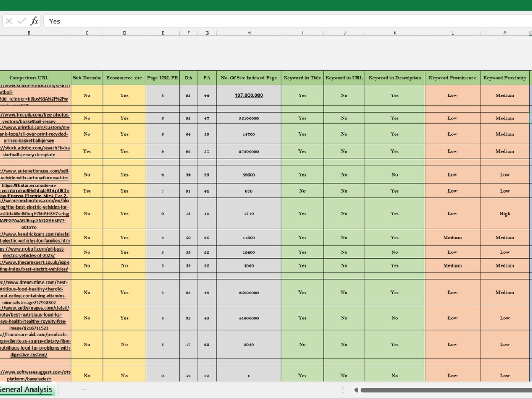Viewport: 532px width, 399px height.
Task: Click the horizontal scrollbar thumb
Action: coord(446,390)
